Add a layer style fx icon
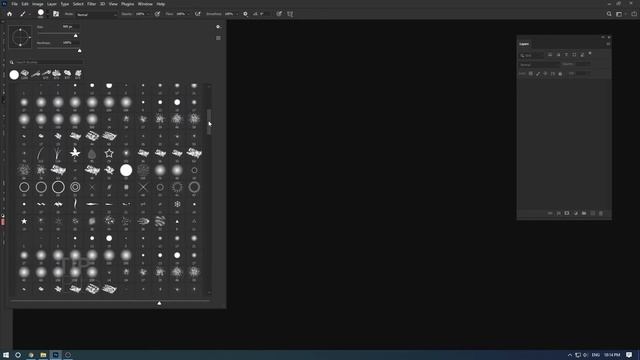Screen dimensions: 640x360 [558, 213]
